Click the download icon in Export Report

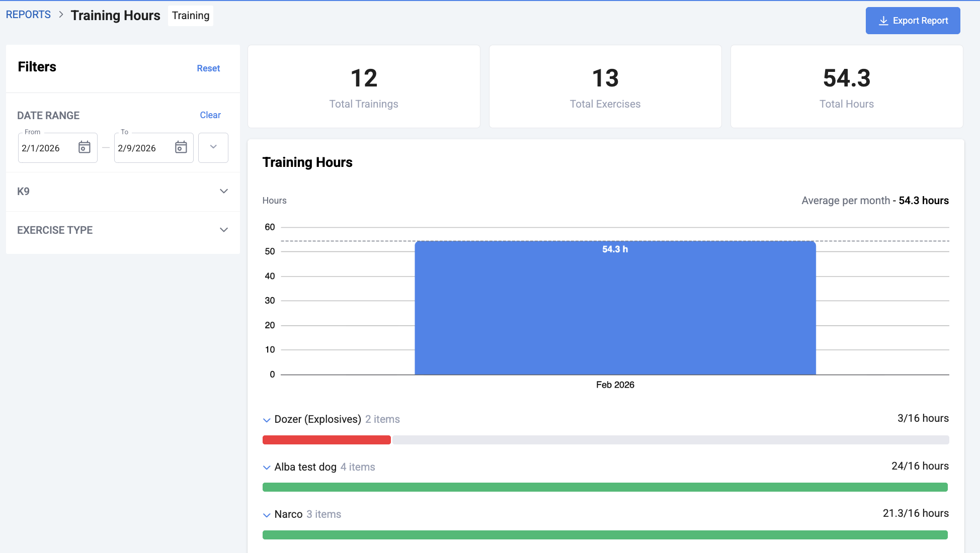883,21
